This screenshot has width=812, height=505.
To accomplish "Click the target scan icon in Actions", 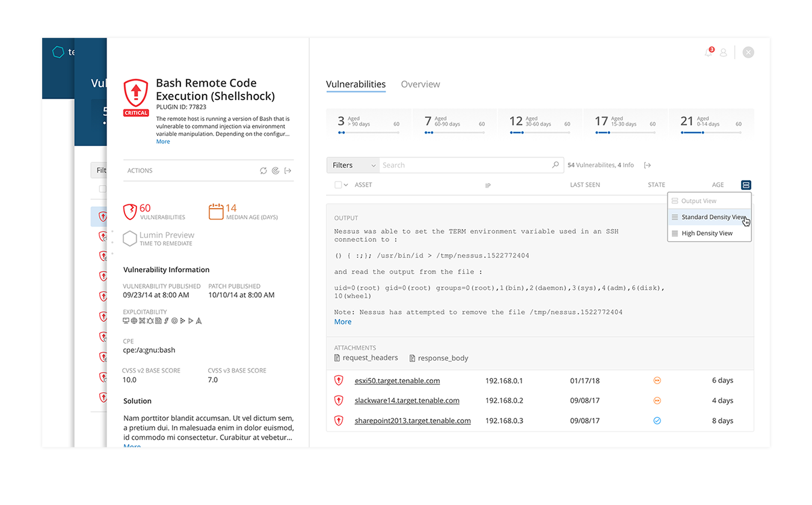I will click(275, 171).
